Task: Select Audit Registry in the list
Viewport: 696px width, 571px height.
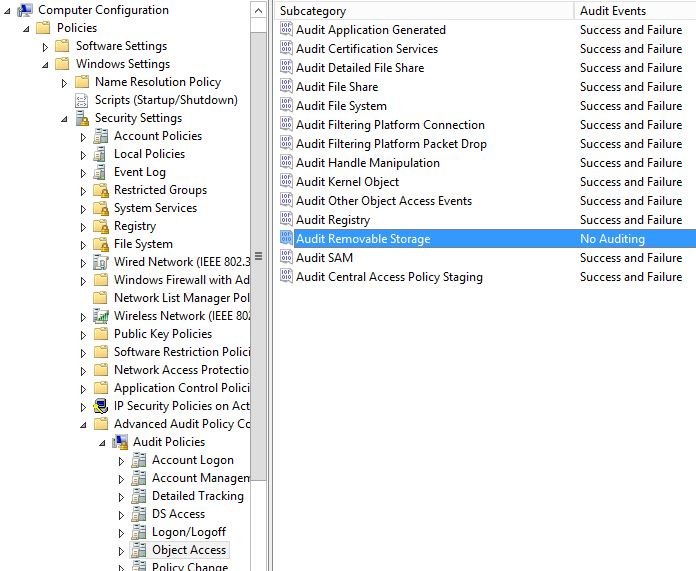Action: [x=333, y=220]
